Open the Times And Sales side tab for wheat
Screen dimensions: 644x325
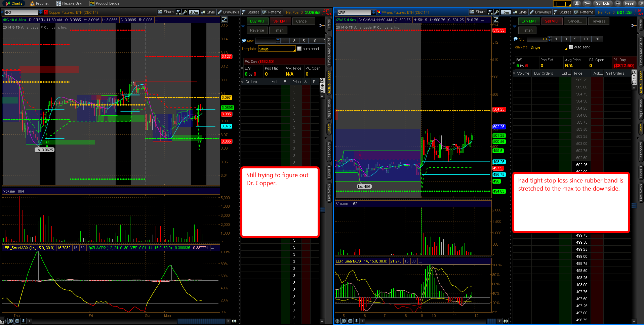click(641, 51)
